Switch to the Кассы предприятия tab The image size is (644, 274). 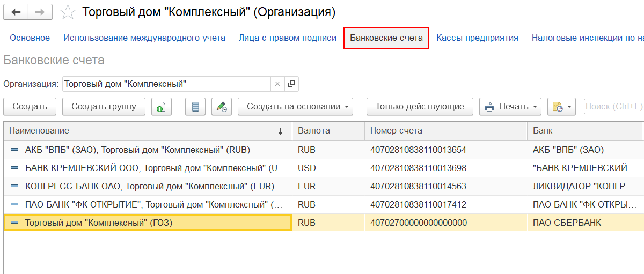click(x=477, y=38)
